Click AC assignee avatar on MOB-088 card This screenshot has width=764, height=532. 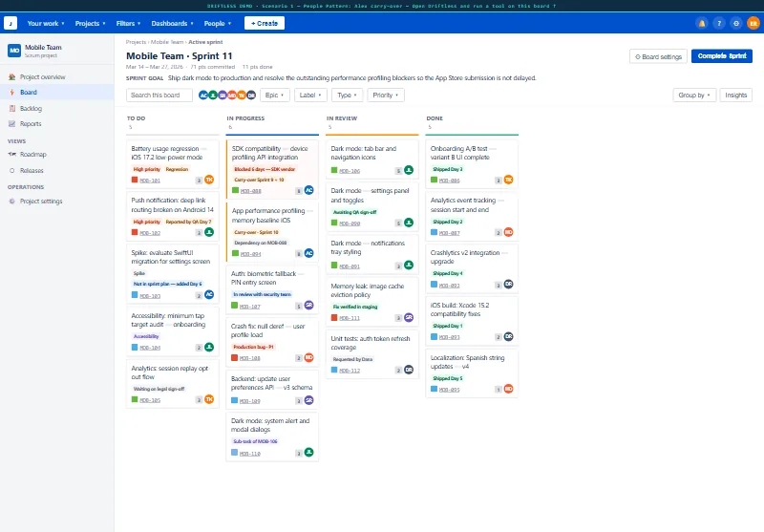coord(308,190)
